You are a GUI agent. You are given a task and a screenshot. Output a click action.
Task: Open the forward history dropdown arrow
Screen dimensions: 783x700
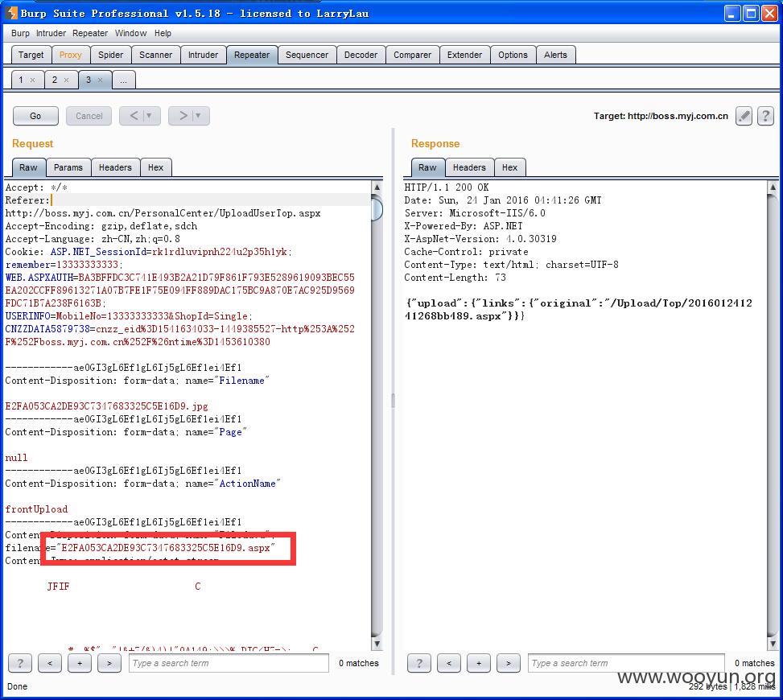(198, 116)
